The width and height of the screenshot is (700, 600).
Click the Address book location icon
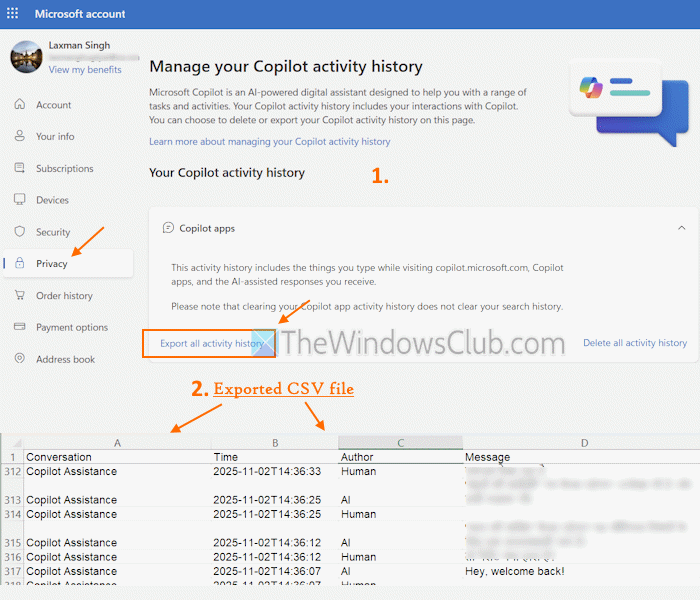pos(20,358)
